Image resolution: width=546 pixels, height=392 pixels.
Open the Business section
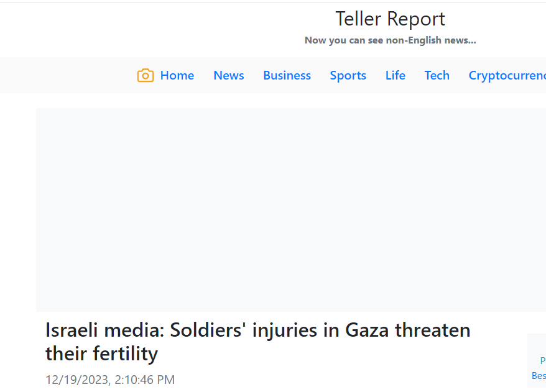(x=287, y=76)
